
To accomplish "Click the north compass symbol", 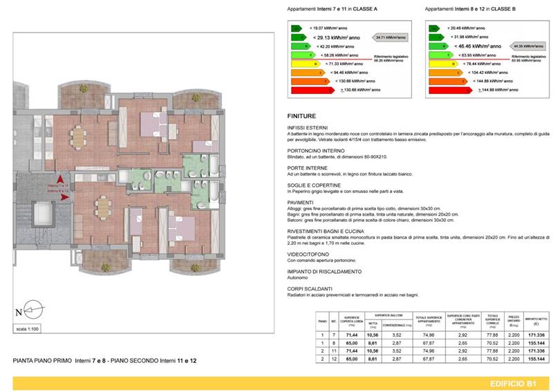I will pyautogui.click(x=33, y=310).
